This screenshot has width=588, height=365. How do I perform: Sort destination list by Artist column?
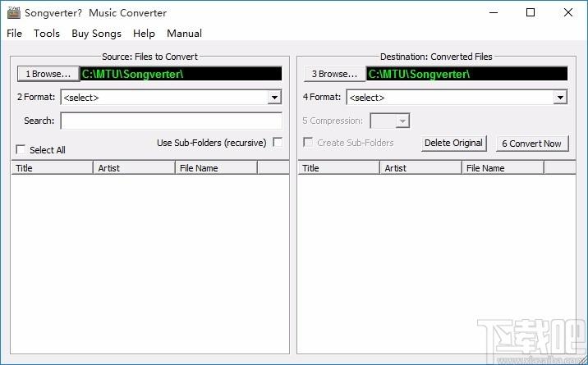click(420, 168)
